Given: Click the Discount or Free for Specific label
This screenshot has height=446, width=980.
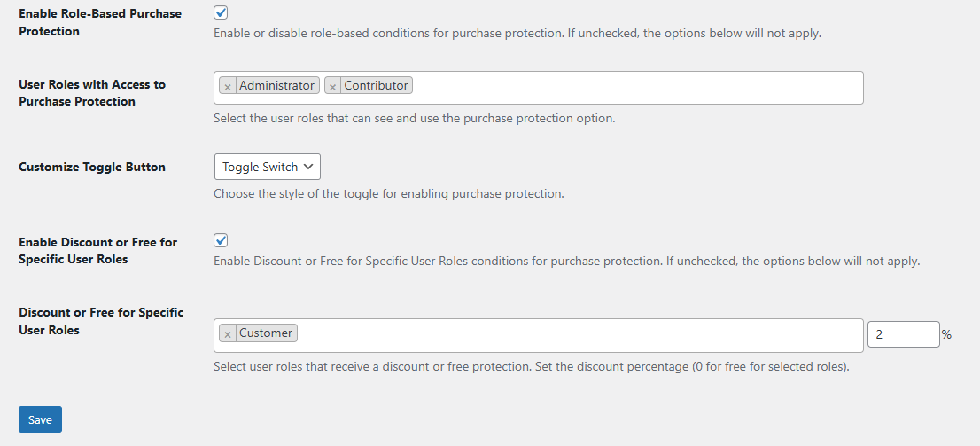Looking at the screenshot, I should coord(101,321).
